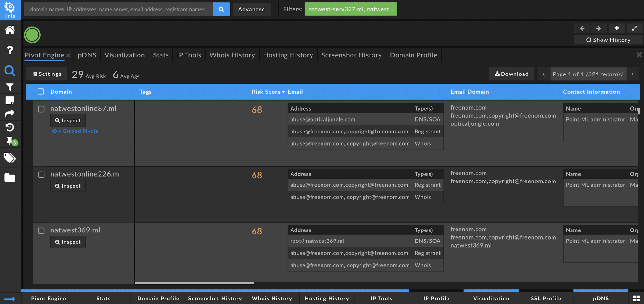
Task: Click the natwestonline87.ml domain name
Action: tap(83, 109)
